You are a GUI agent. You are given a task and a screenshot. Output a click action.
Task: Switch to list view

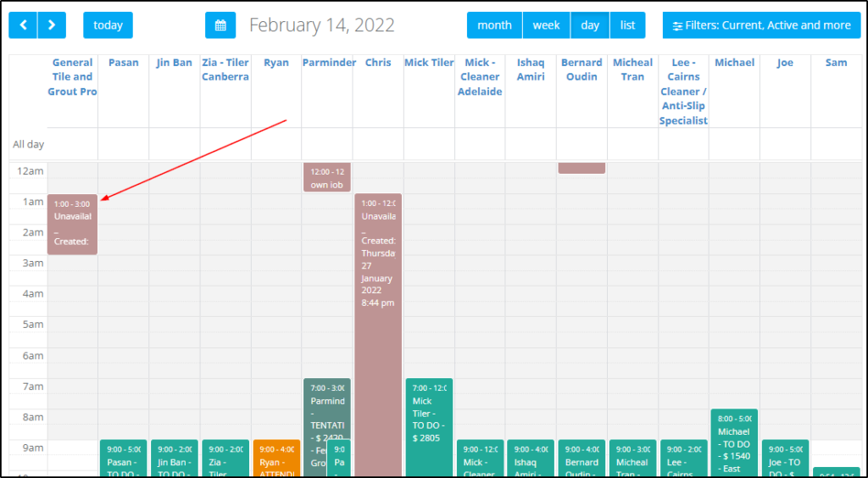(x=627, y=25)
